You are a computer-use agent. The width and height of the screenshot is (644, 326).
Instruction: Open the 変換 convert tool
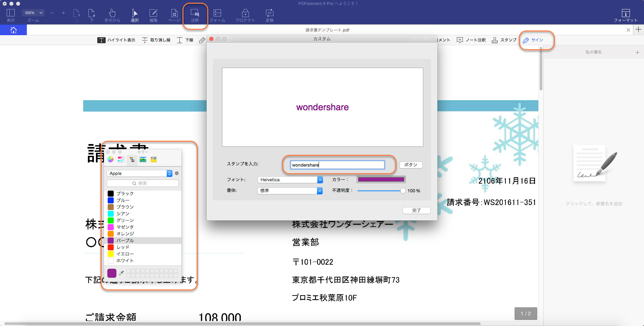[270, 15]
